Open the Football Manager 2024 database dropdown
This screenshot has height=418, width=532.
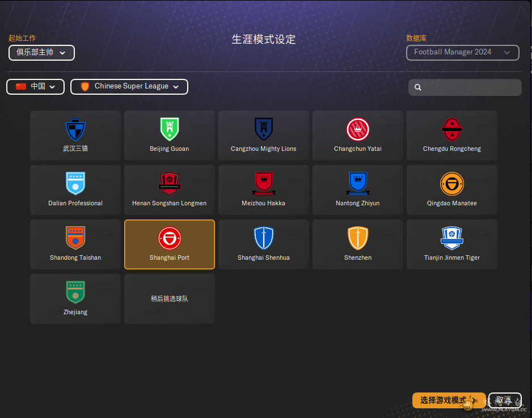[462, 53]
